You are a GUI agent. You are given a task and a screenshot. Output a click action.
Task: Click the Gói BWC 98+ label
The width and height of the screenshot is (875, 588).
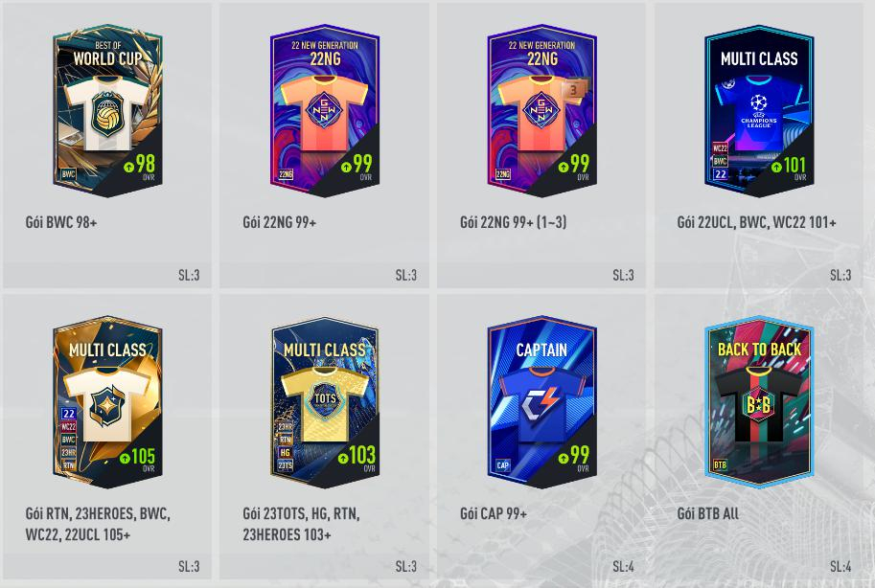point(61,222)
